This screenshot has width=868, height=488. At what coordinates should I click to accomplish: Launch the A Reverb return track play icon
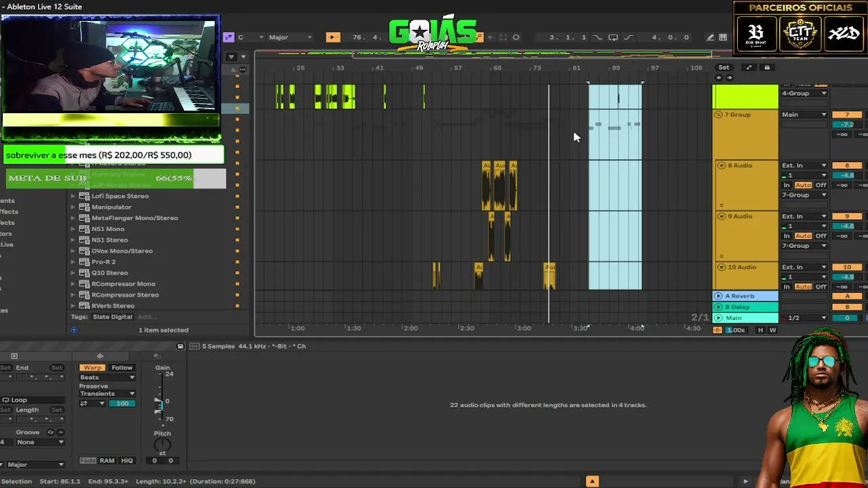pos(718,296)
